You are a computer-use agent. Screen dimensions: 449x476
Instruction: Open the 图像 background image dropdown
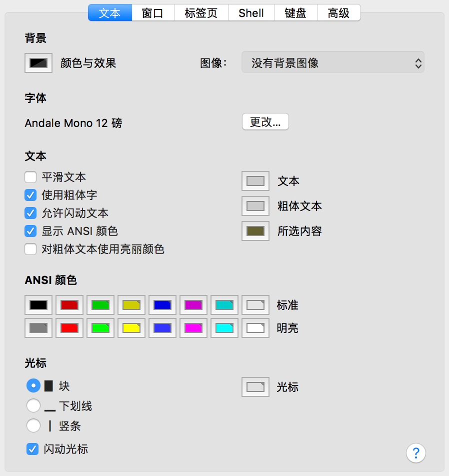pos(332,62)
